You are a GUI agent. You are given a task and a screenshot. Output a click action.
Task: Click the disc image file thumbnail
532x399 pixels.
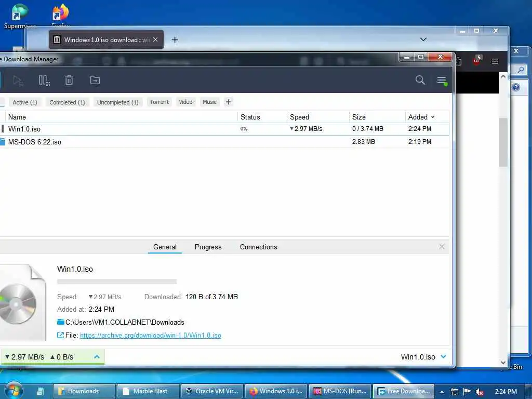click(x=22, y=303)
